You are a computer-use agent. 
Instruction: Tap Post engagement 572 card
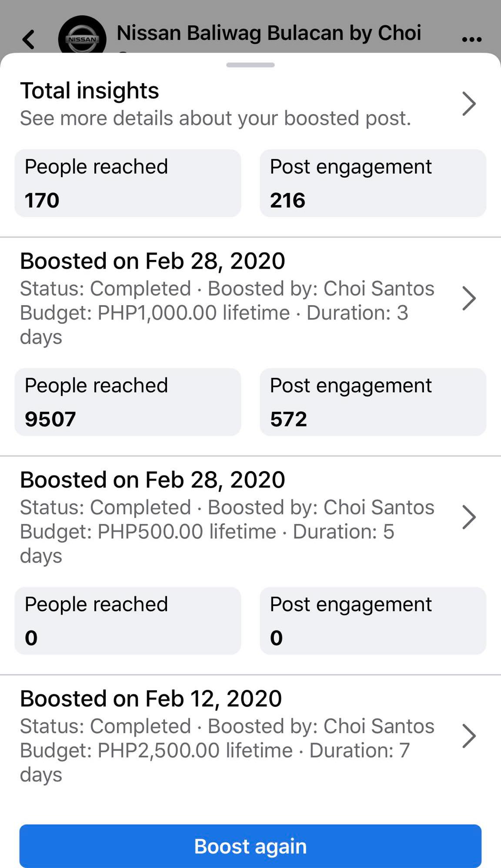(x=373, y=402)
